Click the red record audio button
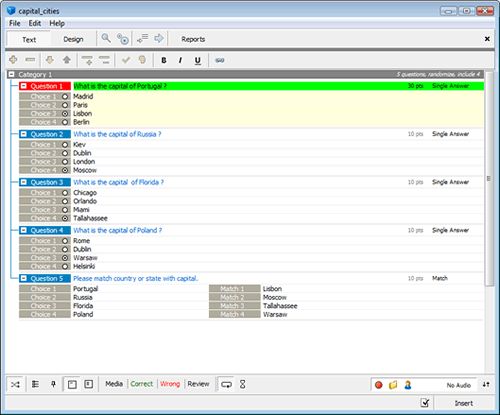Screen dimensions: 500x415 click(x=378, y=385)
